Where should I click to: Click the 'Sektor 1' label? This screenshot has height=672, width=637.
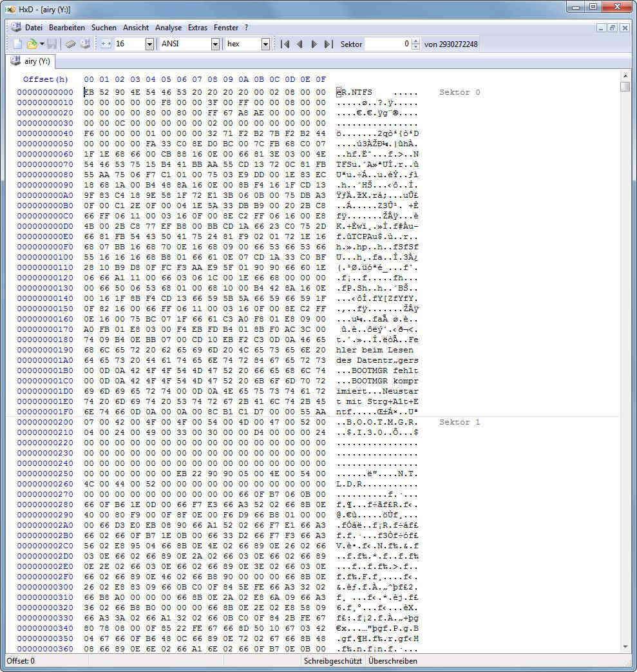[x=459, y=422]
